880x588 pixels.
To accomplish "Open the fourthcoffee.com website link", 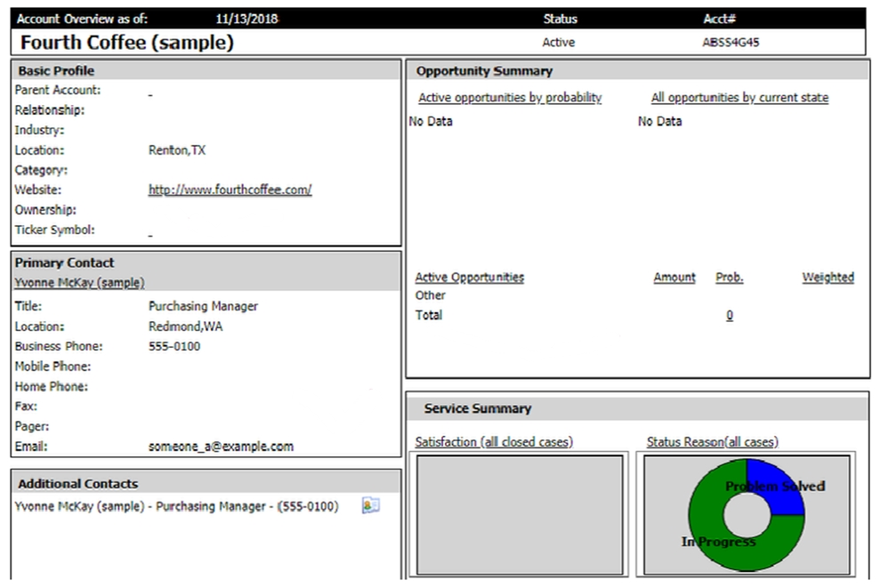I will (230, 189).
